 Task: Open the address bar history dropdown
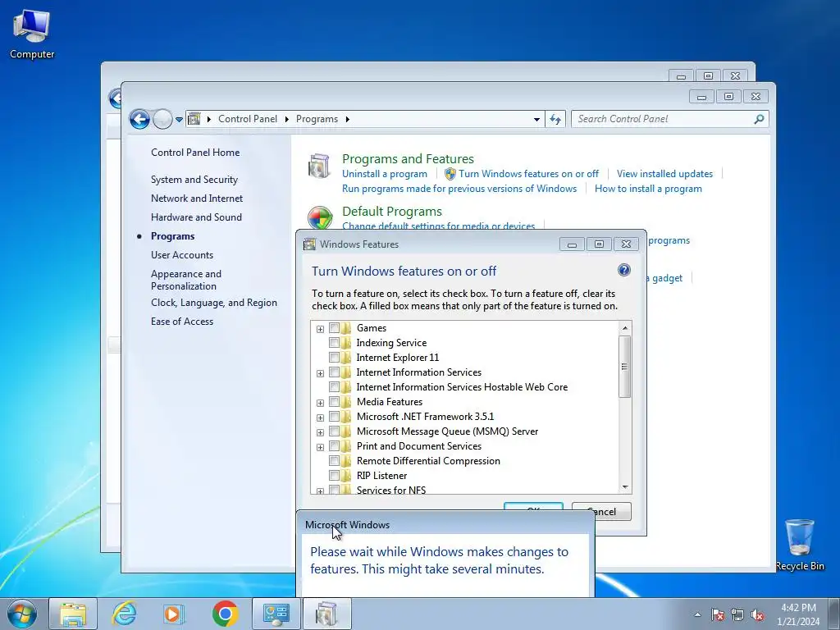pos(536,119)
